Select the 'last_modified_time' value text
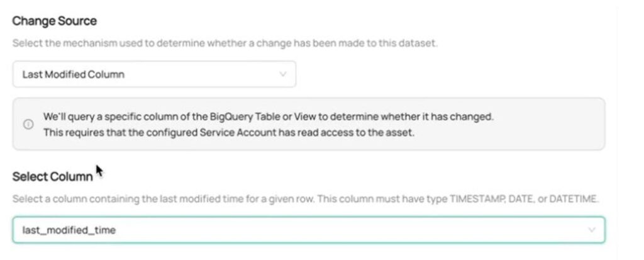 click(x=69, y=230)
